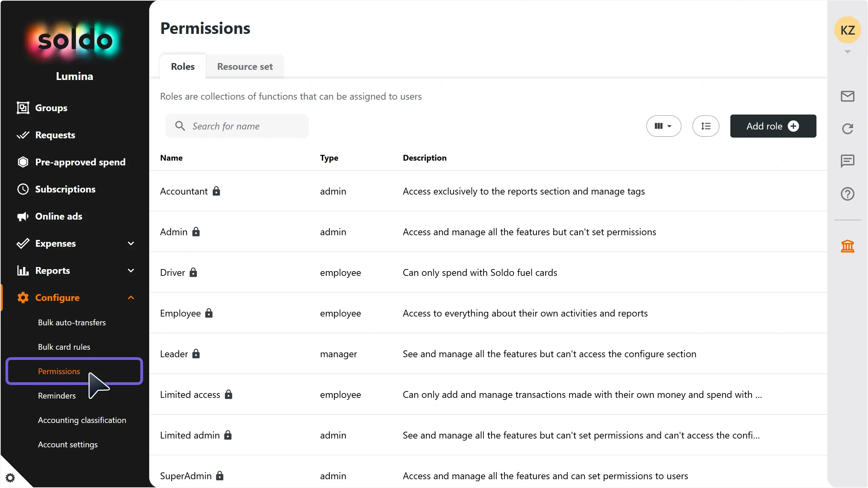Open the columns selector dropdown

(663, 126)
